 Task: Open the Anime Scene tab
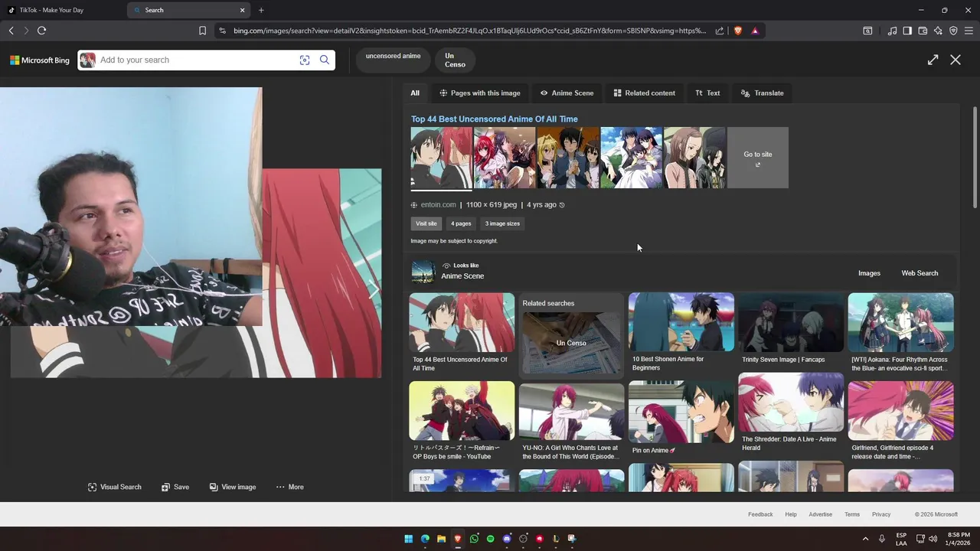coord(567,93)
